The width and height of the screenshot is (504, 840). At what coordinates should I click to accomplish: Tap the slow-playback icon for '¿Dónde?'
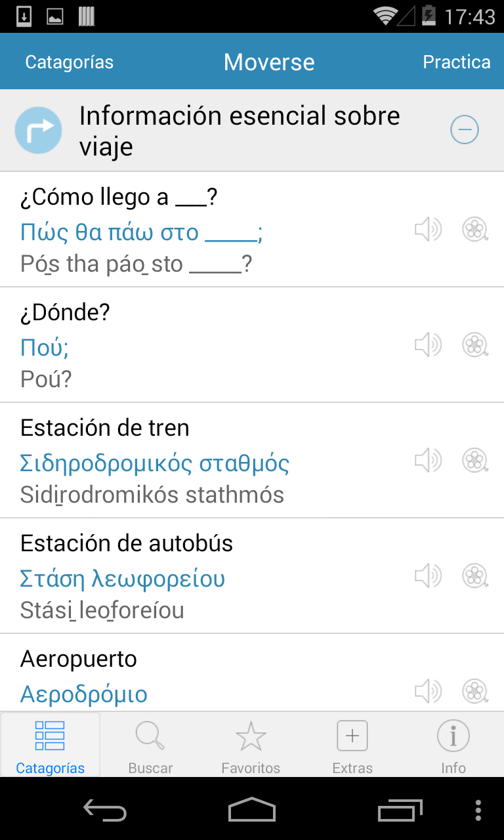(x=475, y=345)
